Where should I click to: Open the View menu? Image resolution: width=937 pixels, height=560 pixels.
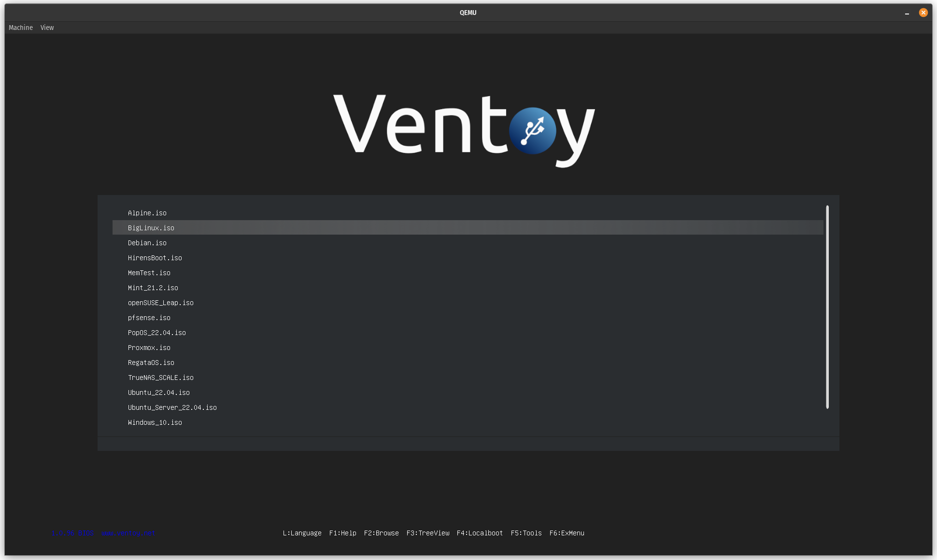pos(47,28)
